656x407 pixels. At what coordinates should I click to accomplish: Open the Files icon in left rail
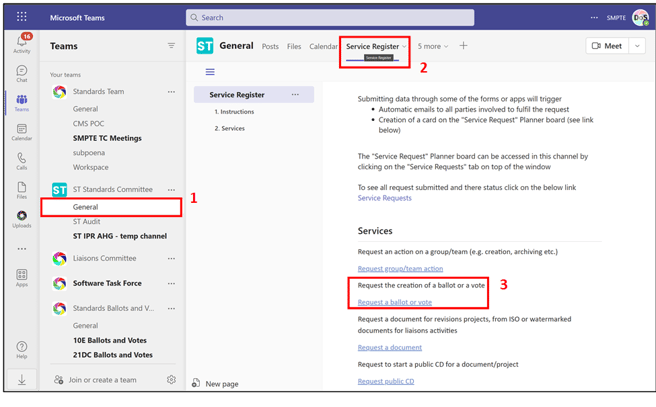tap(21, 190)
